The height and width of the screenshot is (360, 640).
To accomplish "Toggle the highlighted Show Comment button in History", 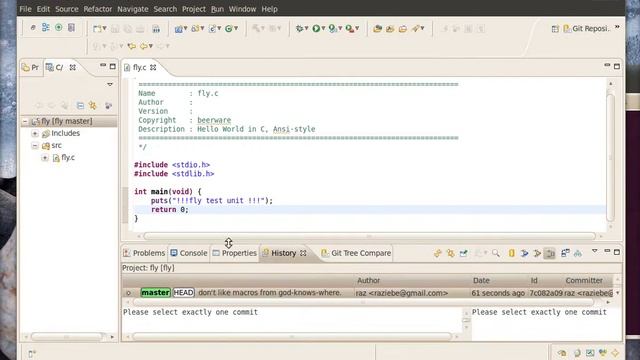I will [x=550, y=253].
